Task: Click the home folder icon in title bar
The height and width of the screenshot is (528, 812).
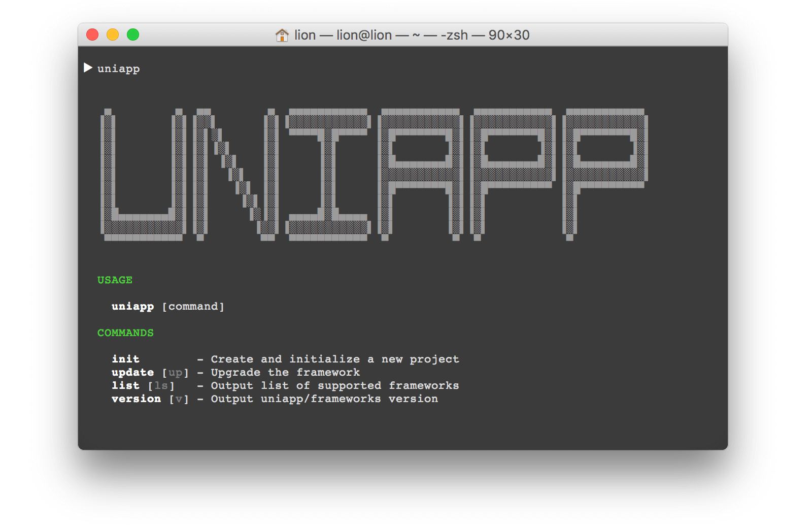Action: [x=282, y=35]
